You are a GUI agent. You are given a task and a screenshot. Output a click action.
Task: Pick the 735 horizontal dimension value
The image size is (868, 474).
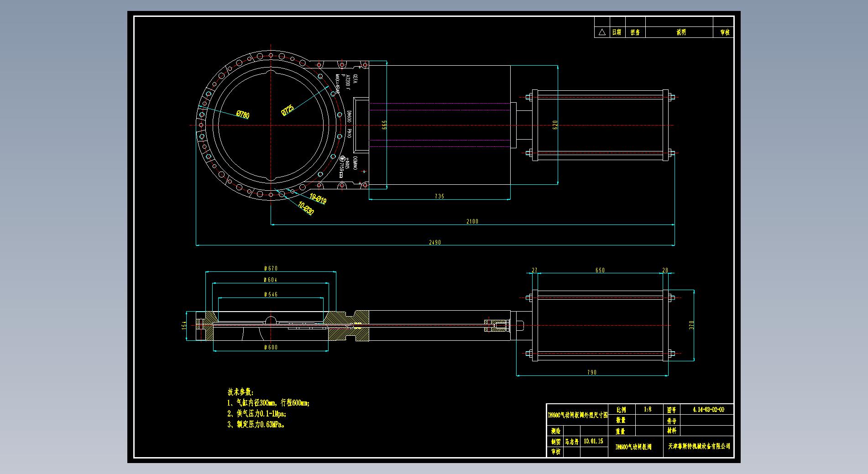click(439, 196)
